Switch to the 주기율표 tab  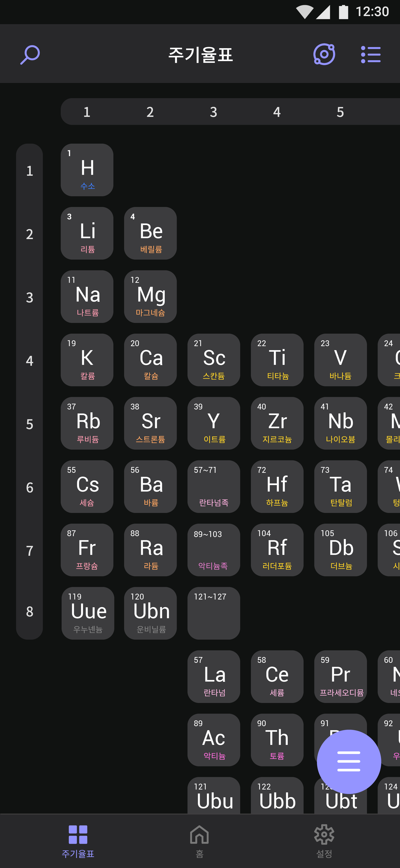78,841
